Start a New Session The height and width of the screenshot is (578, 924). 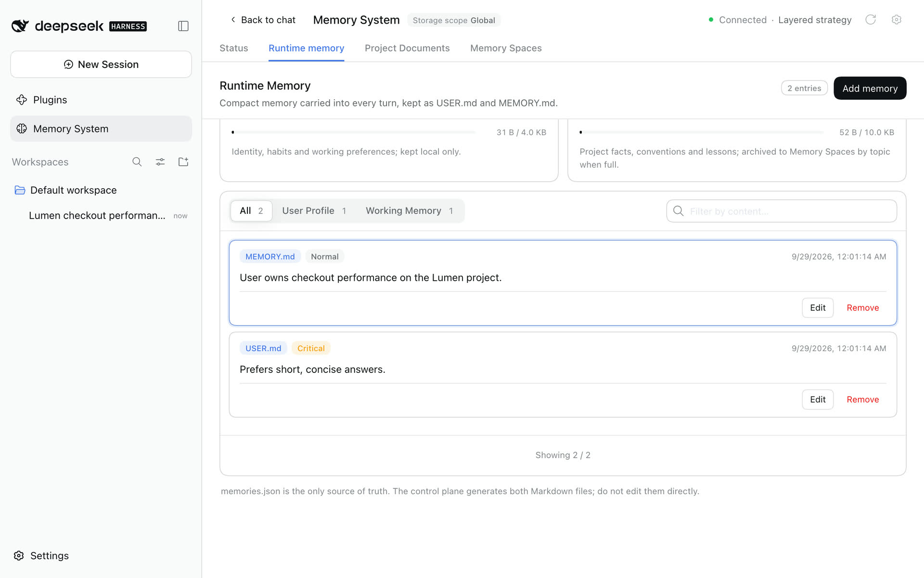(101, 65)
